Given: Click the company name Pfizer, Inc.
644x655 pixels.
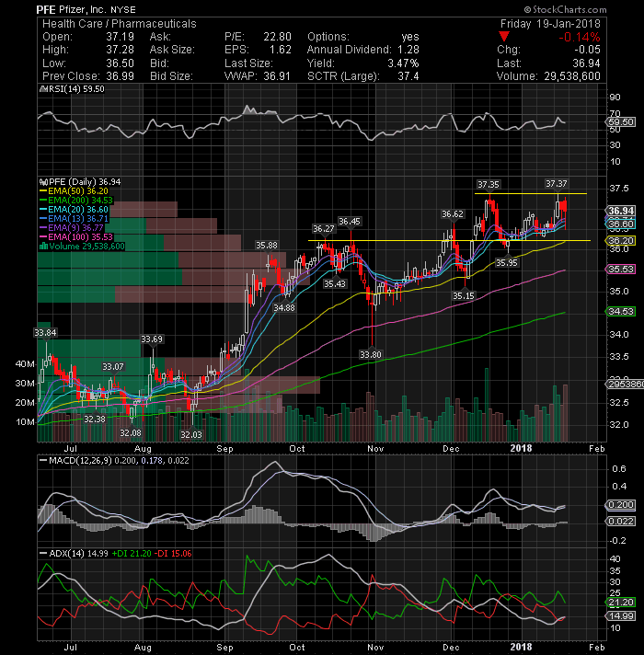Looking at the screenshot, I should coord(83,9).
